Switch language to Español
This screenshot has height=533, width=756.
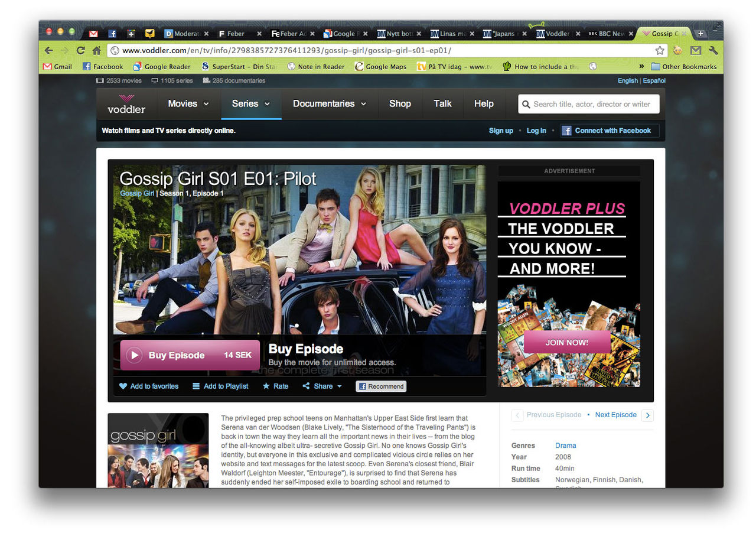(654, 80)
